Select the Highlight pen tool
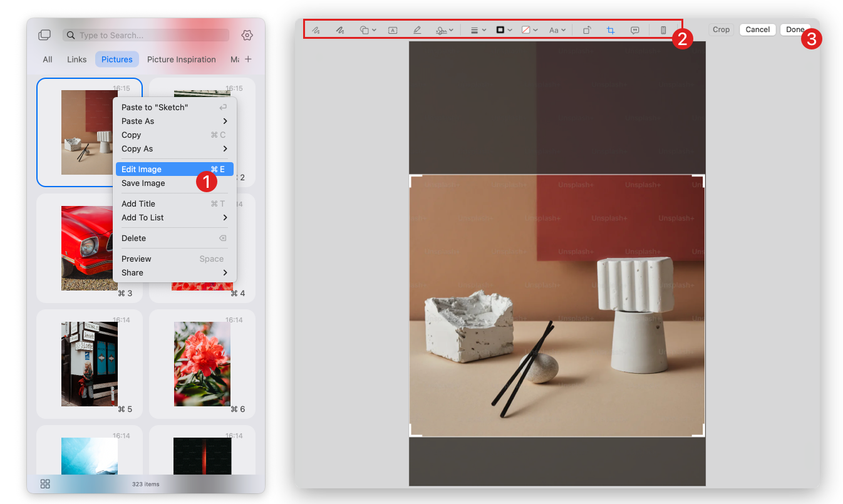The image size is (843, 504). point(417,29)
